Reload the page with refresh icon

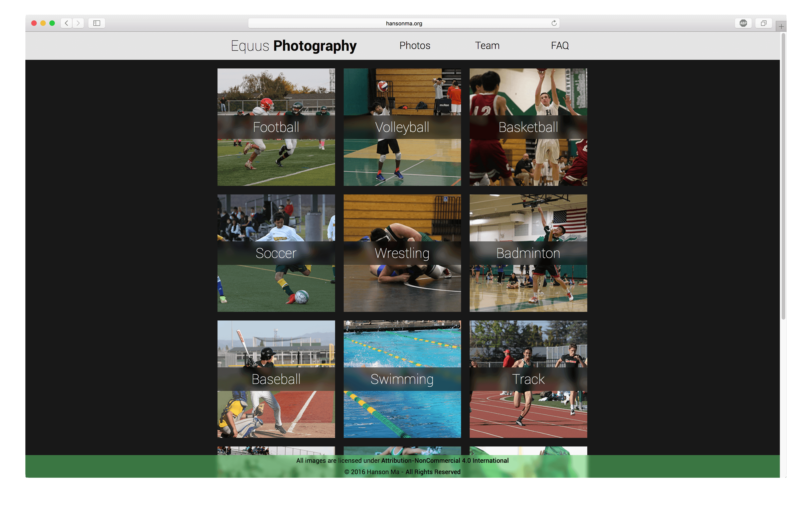pos(554,23)
